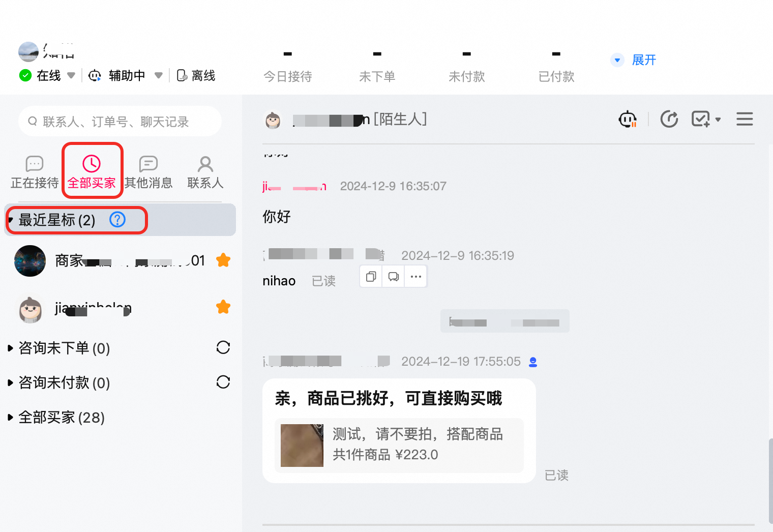Refresh the 咨询未付款 list
Viewport: 773px width, 532px height.
tap(223, 382)
